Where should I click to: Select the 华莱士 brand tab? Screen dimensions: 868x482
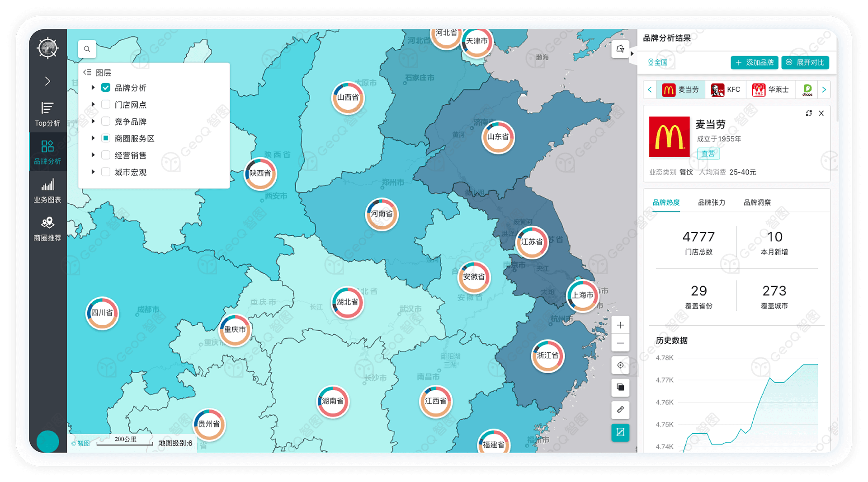[770, 90]
